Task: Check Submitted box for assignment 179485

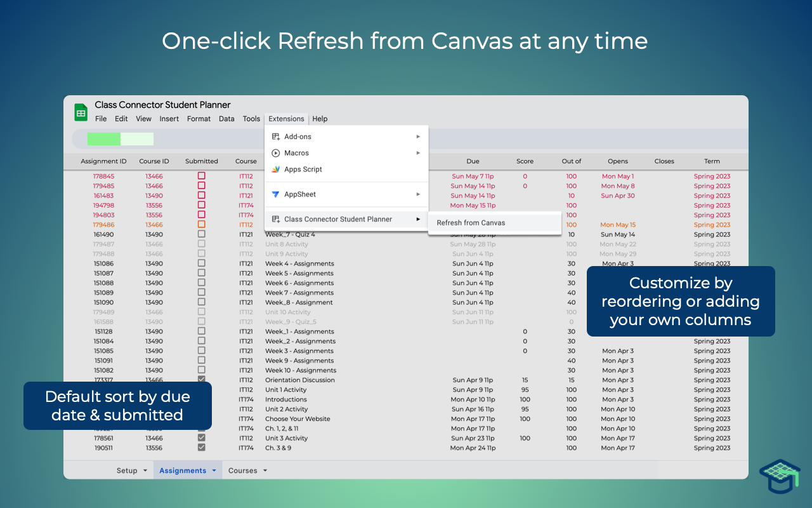Action: pyautogui.click(x=202, y=185)
